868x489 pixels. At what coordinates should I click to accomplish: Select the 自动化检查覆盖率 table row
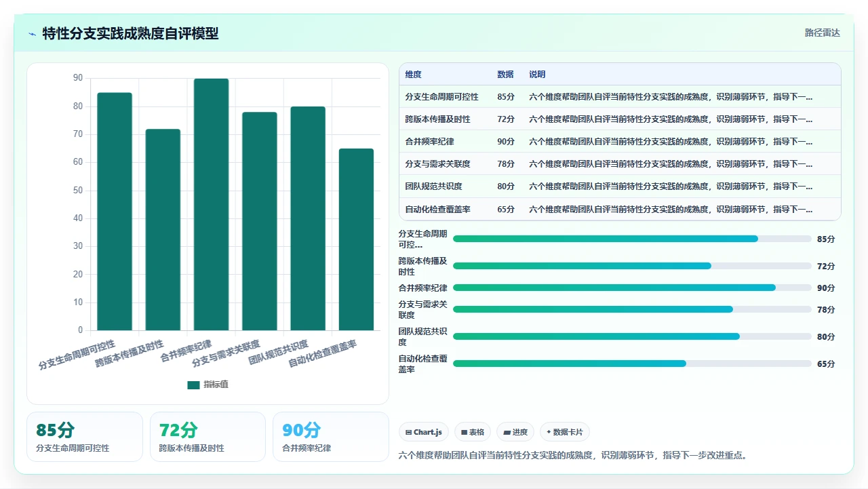click(x=620, y=209)
